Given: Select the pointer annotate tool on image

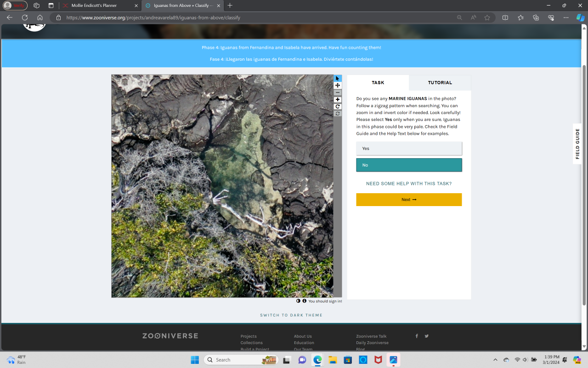Looking at the screenshot, I should click(x=338, y=78).
